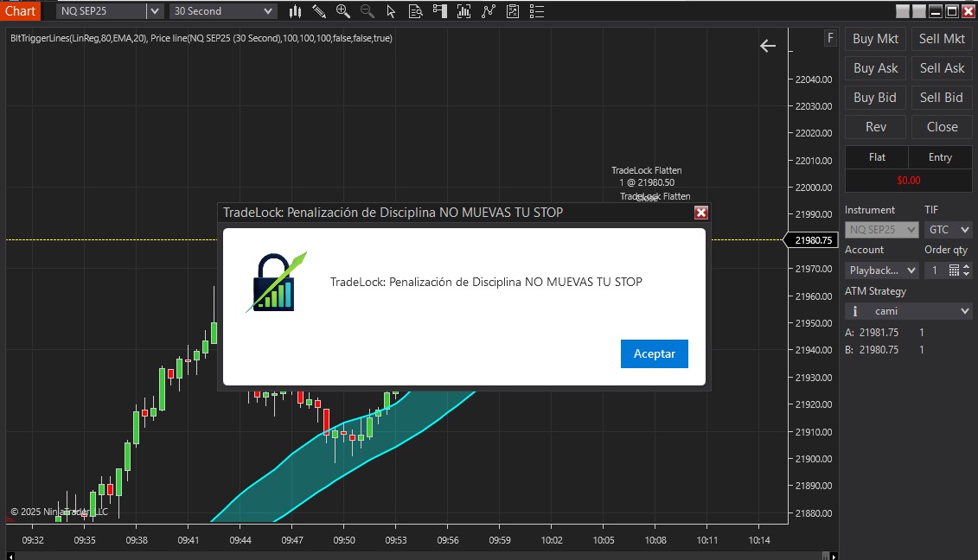Click the Sell Mkt button

coord(941,39)
